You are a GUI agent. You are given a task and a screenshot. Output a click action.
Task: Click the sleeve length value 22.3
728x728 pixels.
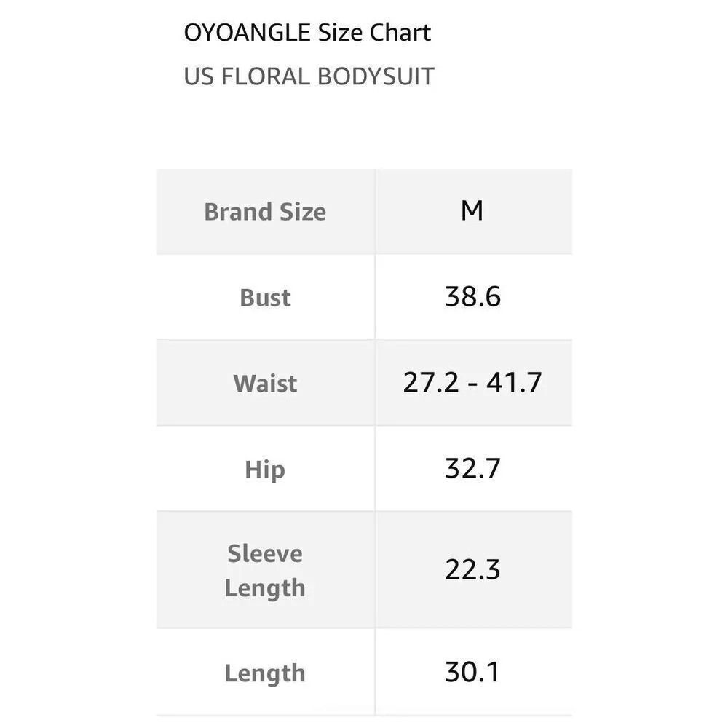[472, 569]
